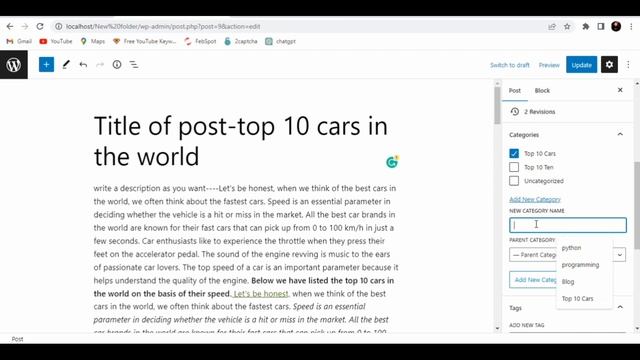This screenshot has height=360, width=640.
Task: Open the Chrome three-dot menu
Action: click(631, 27)
